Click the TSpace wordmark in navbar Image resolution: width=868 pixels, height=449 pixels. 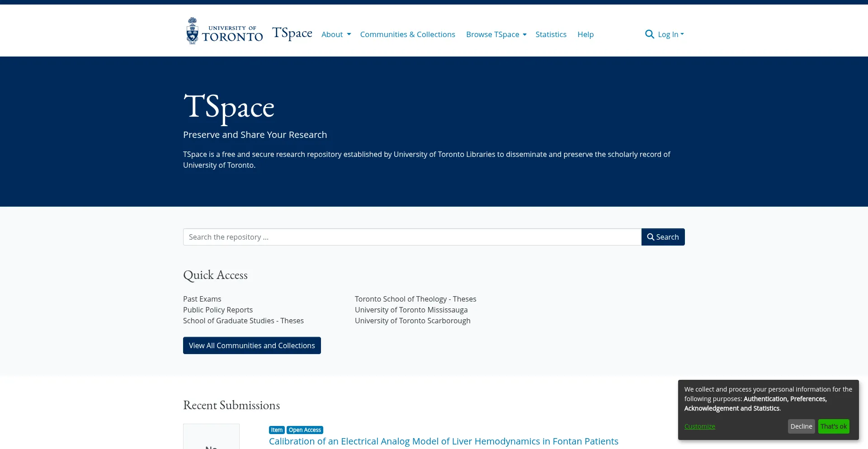292,33
